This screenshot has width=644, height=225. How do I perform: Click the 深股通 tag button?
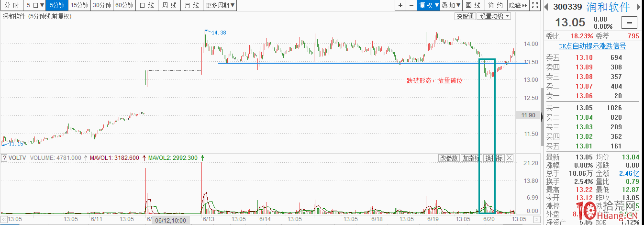tap(465, 16)
